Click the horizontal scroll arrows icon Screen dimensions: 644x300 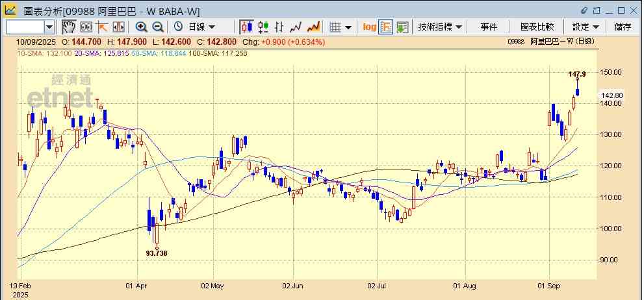[x=118, y=27]
